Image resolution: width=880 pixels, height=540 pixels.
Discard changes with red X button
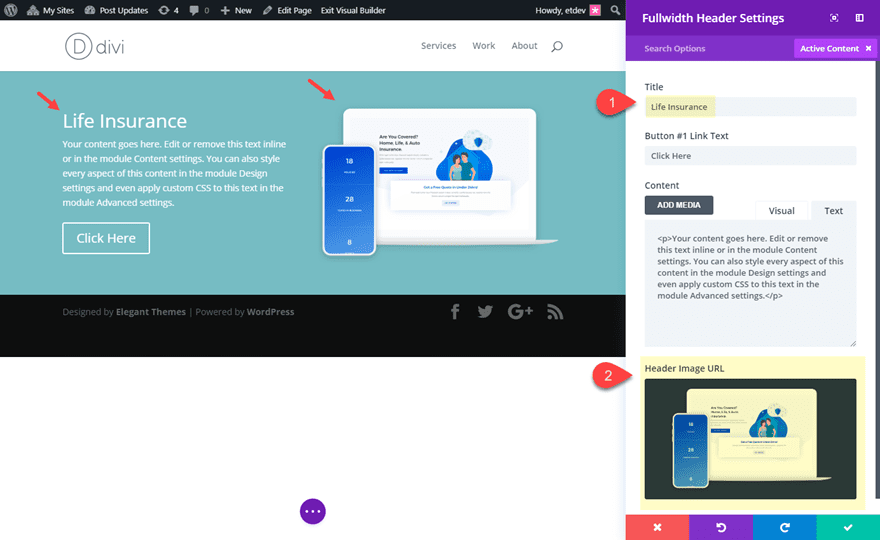pyautogui.click(x=657, y=527)
